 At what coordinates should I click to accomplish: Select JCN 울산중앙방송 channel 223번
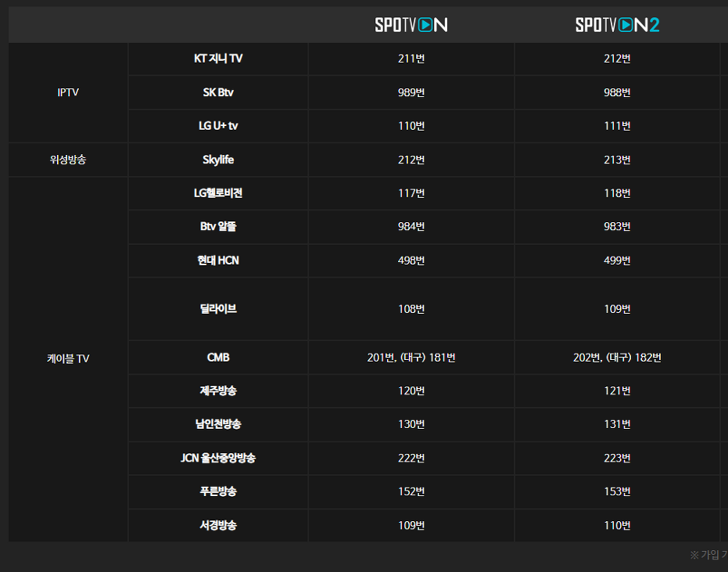pyautogui.click(x=617, y=458)
